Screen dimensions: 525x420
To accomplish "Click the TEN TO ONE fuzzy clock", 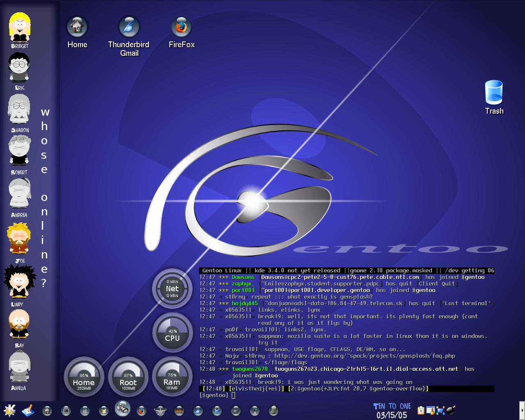I will click(392, 406).
